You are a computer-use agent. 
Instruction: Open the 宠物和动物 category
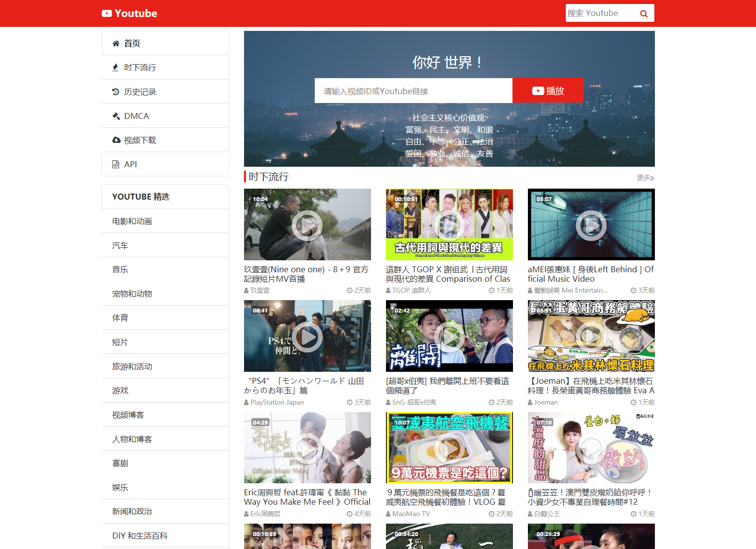coord(132,294)
